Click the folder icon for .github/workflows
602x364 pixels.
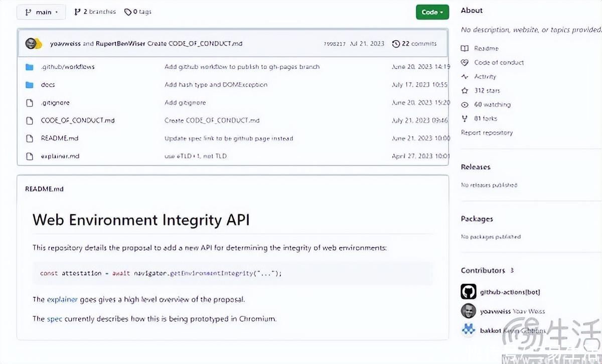(30, 67)
